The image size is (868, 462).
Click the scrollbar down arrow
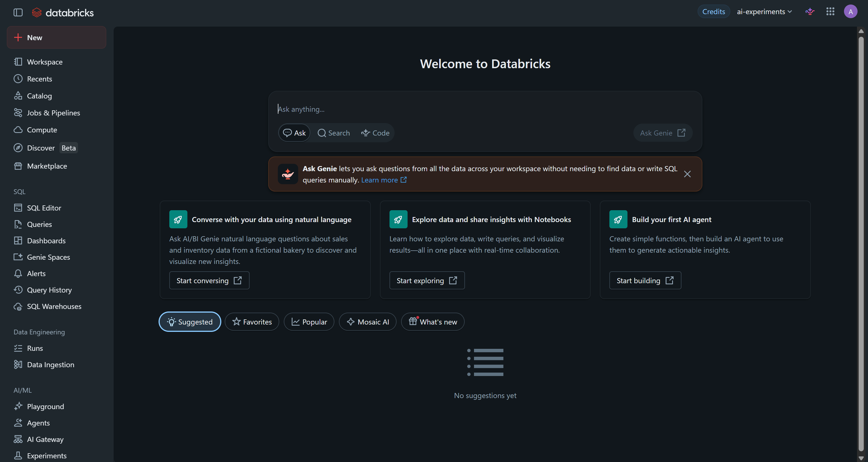861,458
